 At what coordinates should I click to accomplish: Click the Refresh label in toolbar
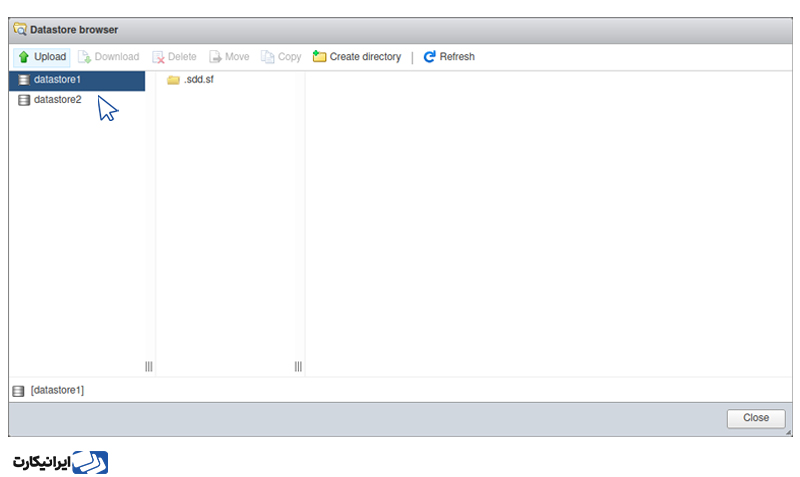click(457, 57)
